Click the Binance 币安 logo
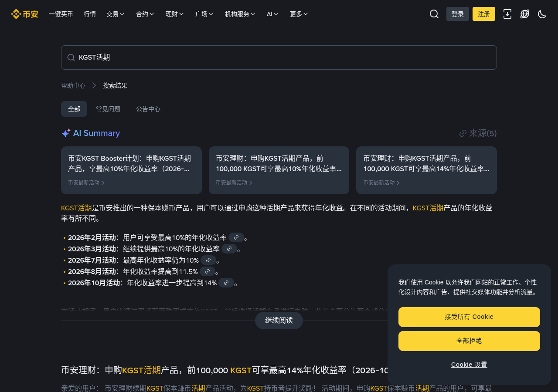 click(x=24, y=14)
